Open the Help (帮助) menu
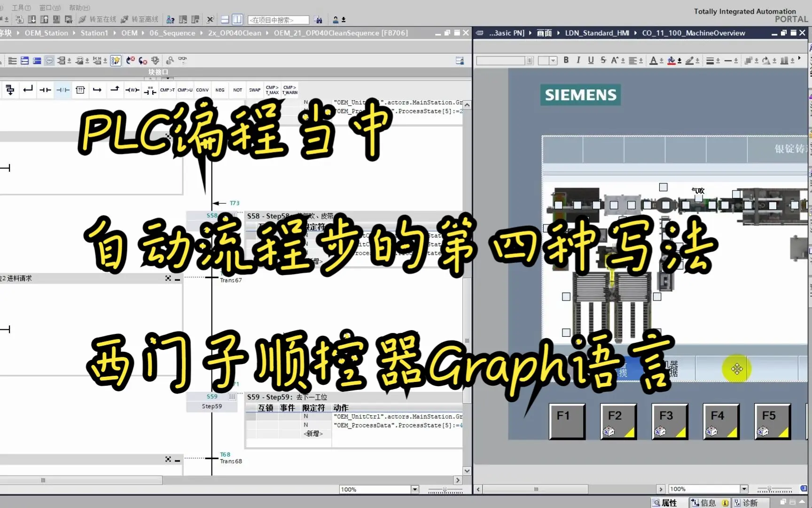Image resolution: width=812 pixels, height=508 pixels. pos(79,8)
